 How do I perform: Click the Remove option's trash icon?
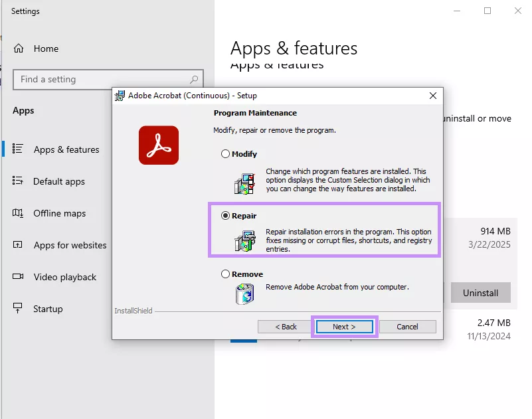(246, 293)
